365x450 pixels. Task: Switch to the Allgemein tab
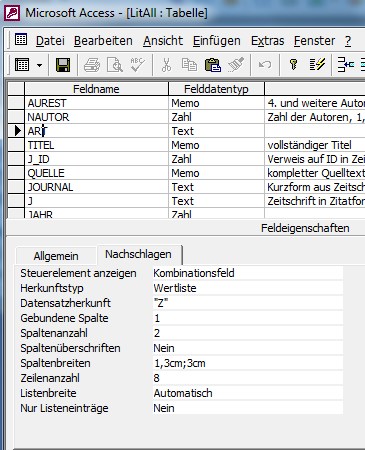[x=56, y=256]
